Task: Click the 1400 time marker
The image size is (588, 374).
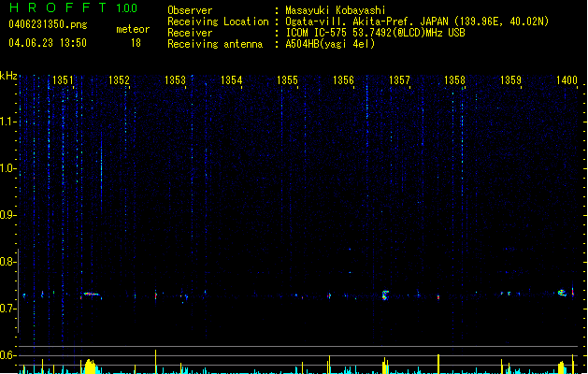Action: [x=566, y=80]
